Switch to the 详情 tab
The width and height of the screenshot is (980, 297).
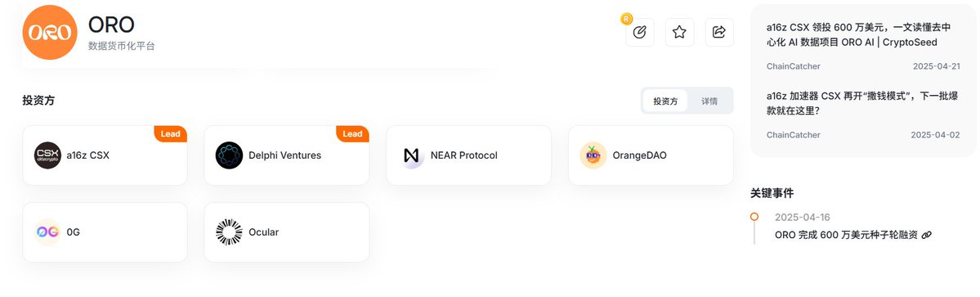point(709,101)
